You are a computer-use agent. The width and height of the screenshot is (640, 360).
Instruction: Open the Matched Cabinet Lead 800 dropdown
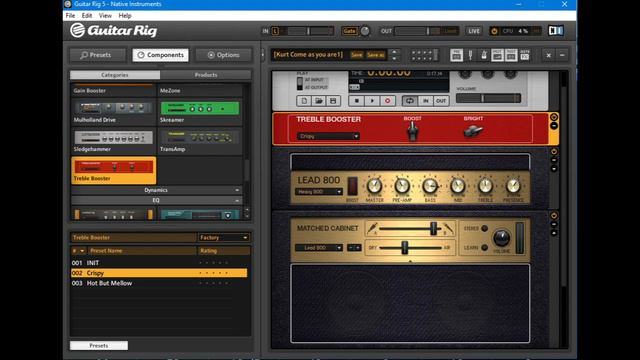click(x=319, y=248)
